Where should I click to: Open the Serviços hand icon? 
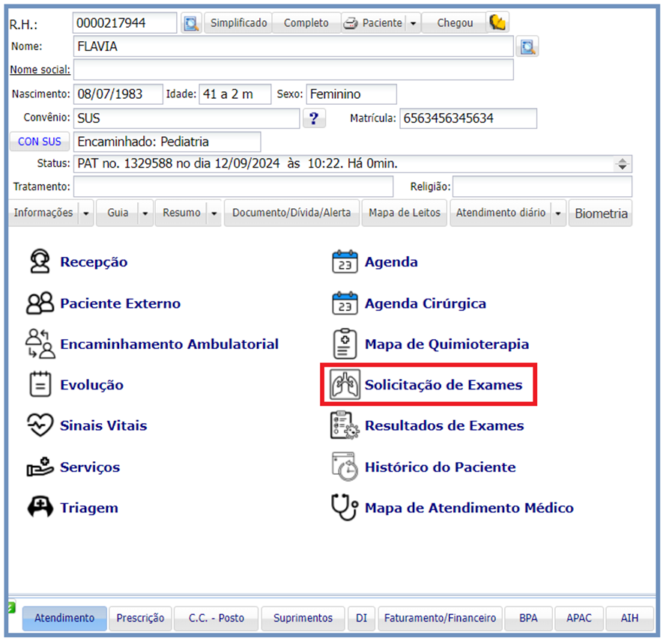[40, 467]
